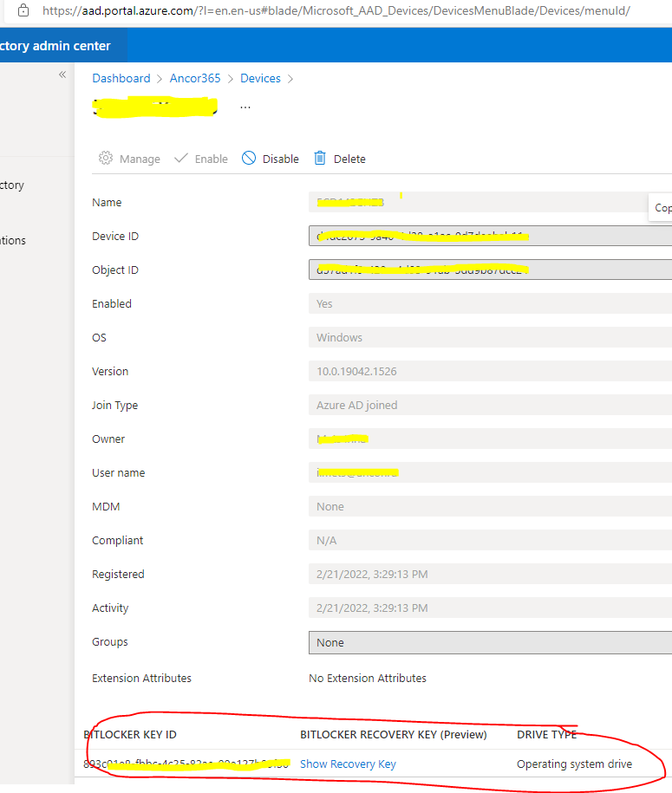672x793 pixels.
Task: Click the Manage toolbar label
Action: [x=140, y=159]
